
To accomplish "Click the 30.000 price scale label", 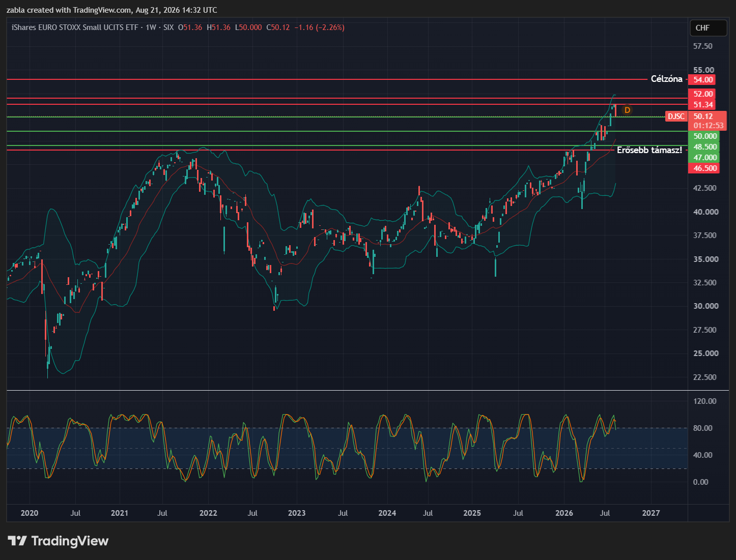I will pos(705,306).
